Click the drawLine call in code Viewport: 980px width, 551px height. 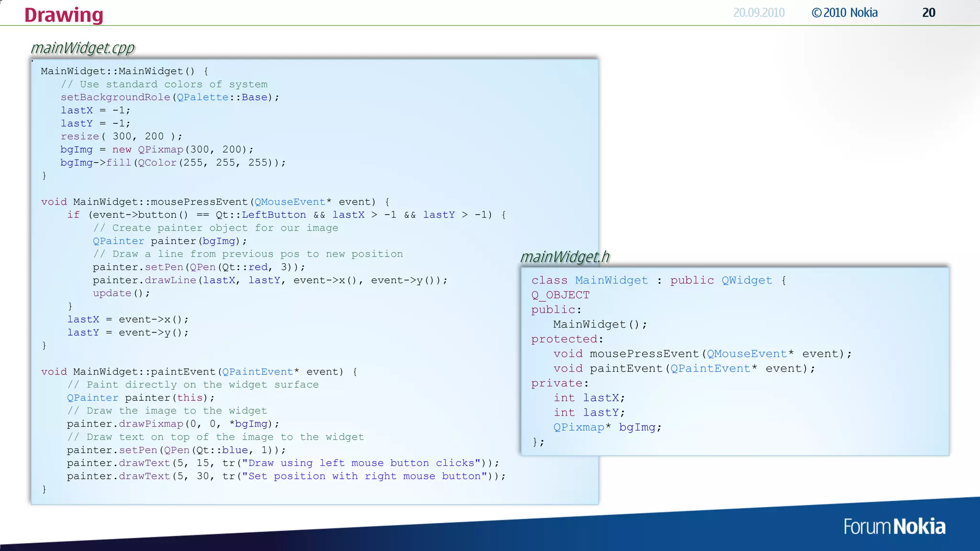pyautogui.click(x=170, y=280)
